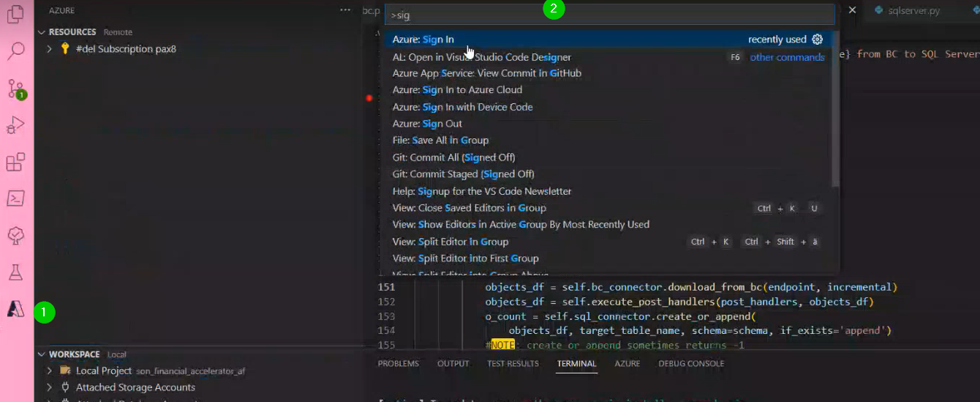Click line number 153 in the editor

click(386, 316)
